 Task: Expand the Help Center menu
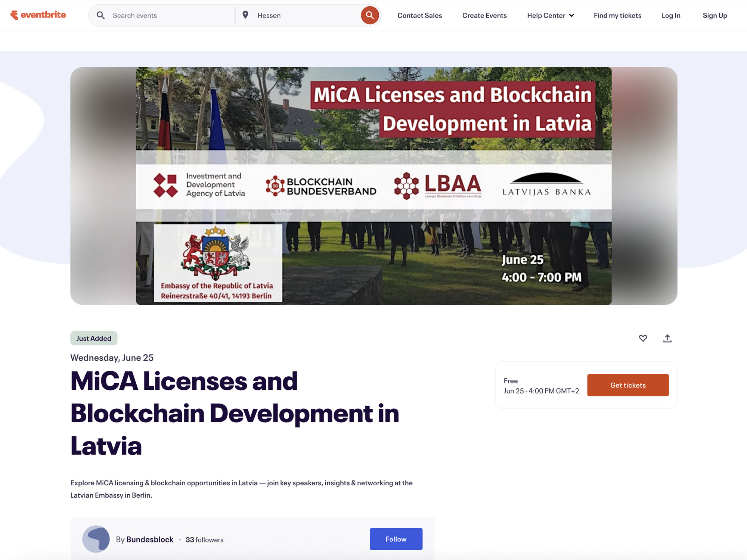(551, 15)
